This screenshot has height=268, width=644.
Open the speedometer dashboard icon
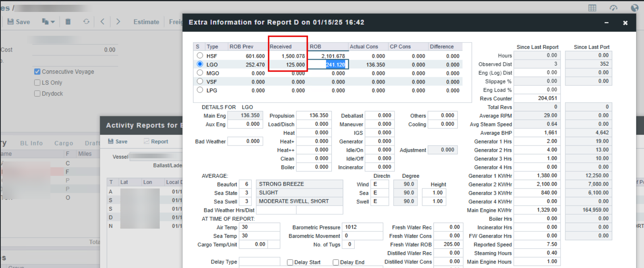tap(613, 8)
